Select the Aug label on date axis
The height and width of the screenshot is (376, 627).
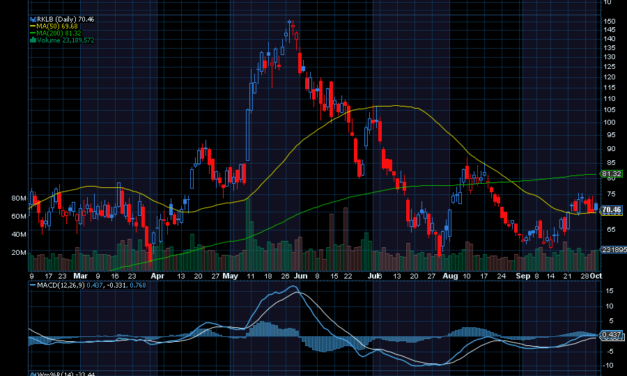450,276
